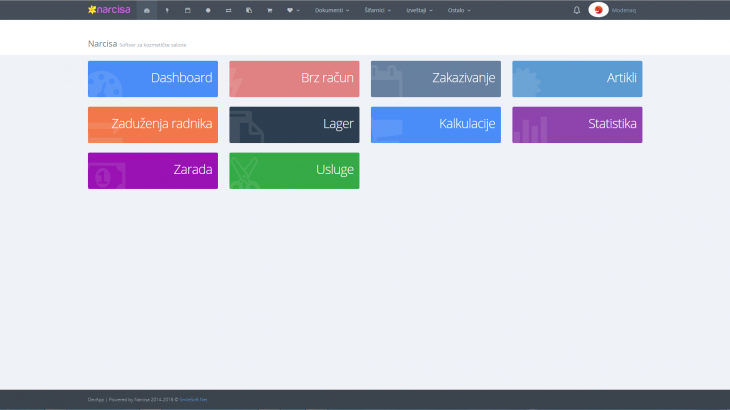The width and height of the screenshot is (730, 410).
Task: Open the Brz račun tile
Action: (294, 79)
